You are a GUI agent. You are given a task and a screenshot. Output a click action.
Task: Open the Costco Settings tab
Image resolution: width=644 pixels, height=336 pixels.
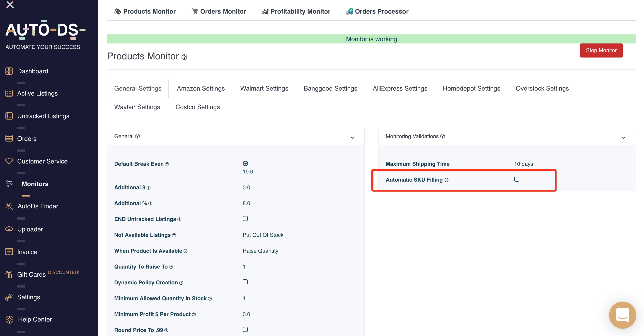pos(198,107)
